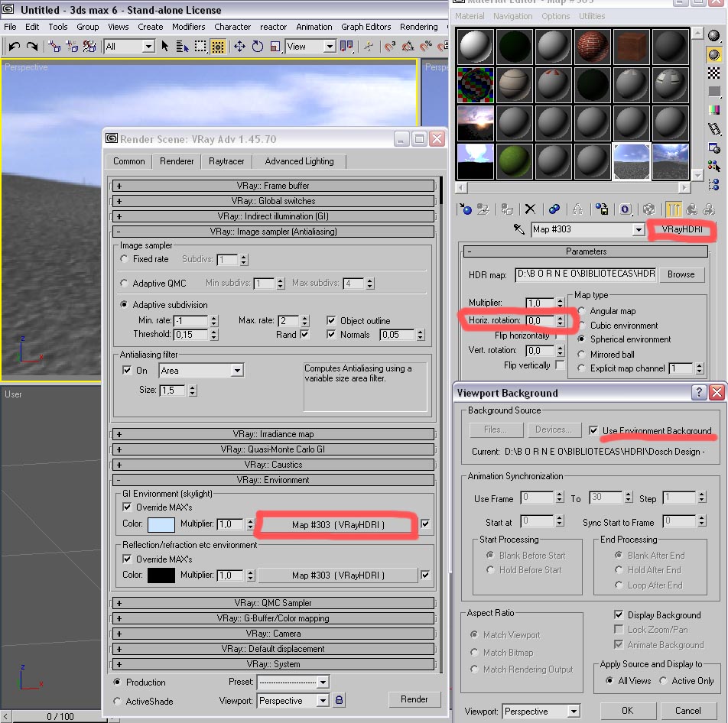
Task: Click Make Material Copy blue spheres icon
Action: tap(554, 209)
